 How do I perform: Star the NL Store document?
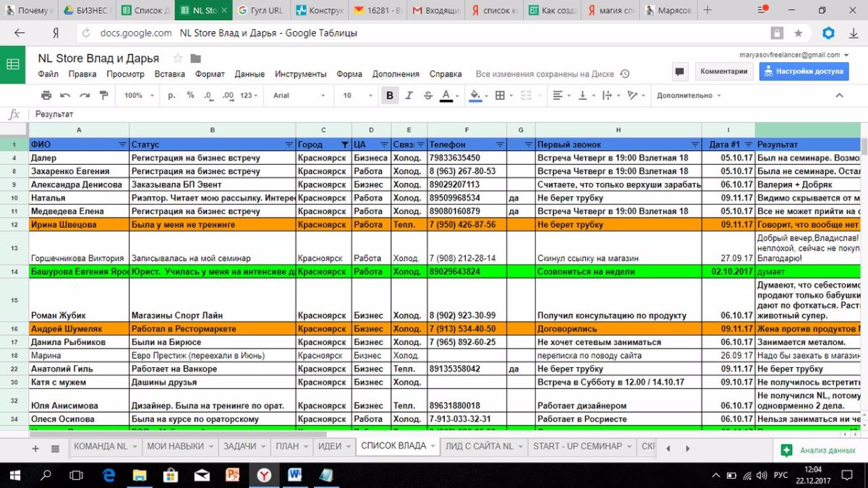(x=178, y=58)
